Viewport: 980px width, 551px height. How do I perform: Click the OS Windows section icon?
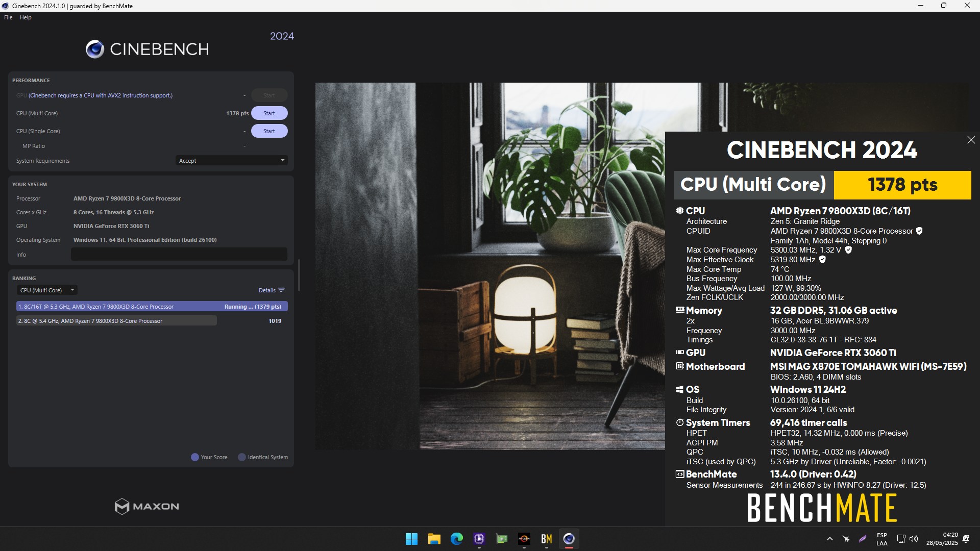680,390
